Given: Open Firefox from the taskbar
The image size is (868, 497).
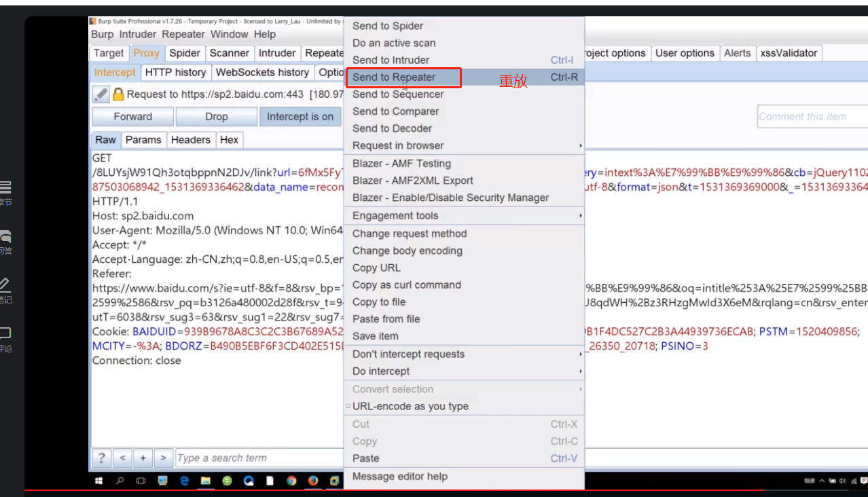Looking at the screenshot, I should pyautogui.click(x=312, y=481).
